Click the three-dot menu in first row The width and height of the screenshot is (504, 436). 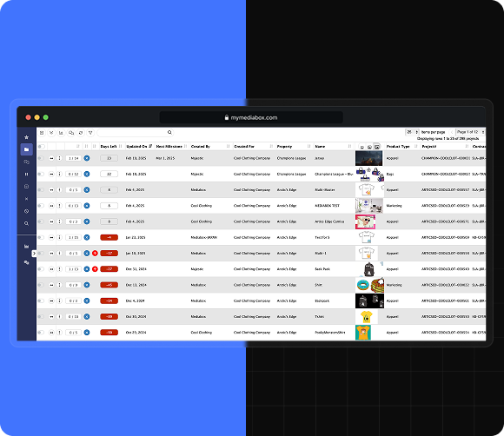point(59,158)
